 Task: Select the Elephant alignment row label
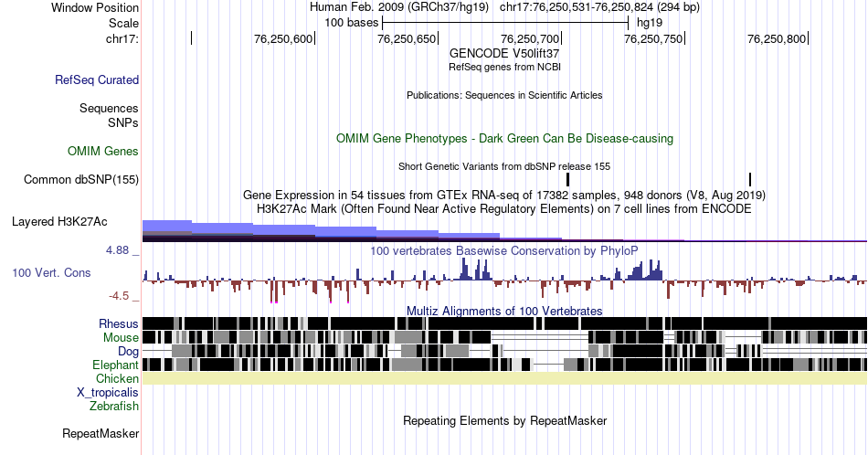pos(115,365)
